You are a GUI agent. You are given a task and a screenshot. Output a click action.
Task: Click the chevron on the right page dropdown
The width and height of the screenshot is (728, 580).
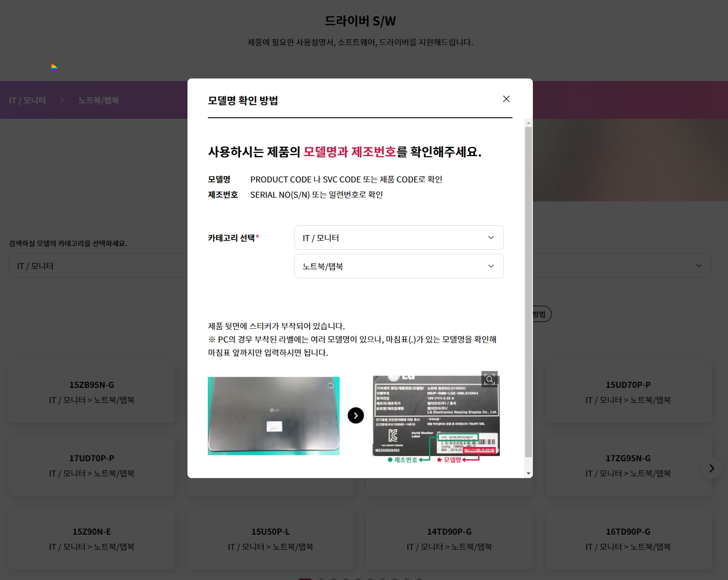[698, 266]
